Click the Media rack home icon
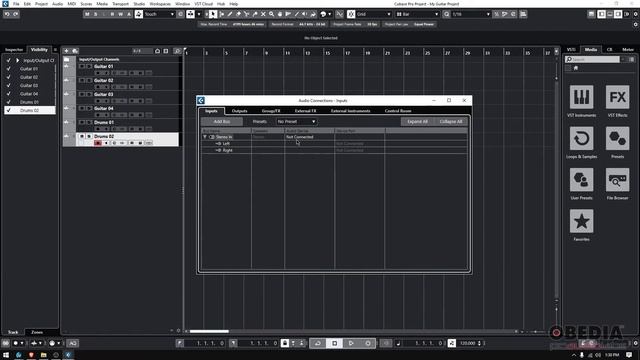Screen dimensions: 640x360 click(576, 68)
